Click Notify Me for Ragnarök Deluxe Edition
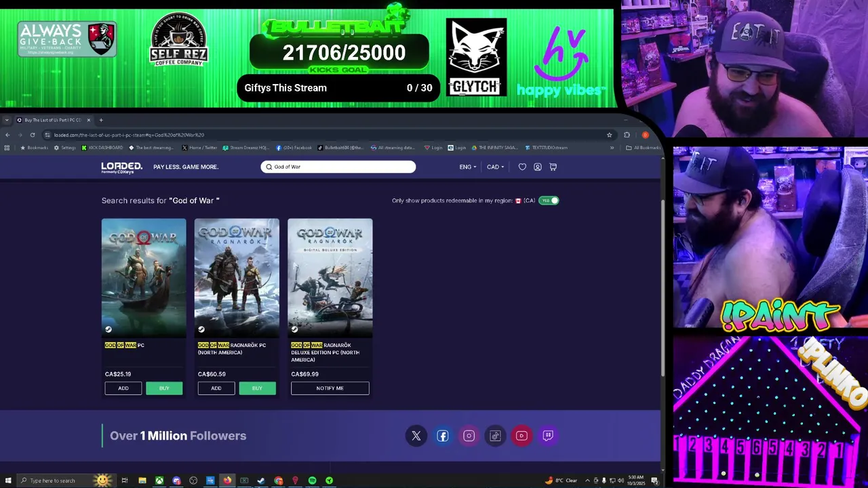The image size is (868, 488). [330, 388]
